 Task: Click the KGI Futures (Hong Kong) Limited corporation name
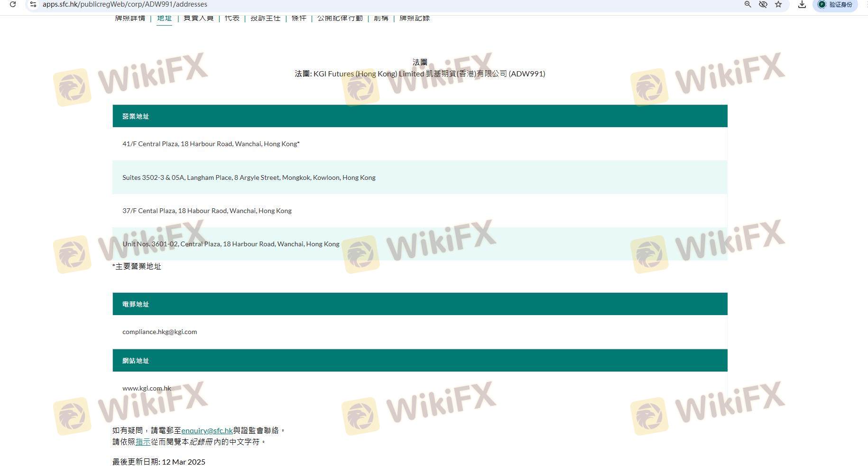coord(420,74)
